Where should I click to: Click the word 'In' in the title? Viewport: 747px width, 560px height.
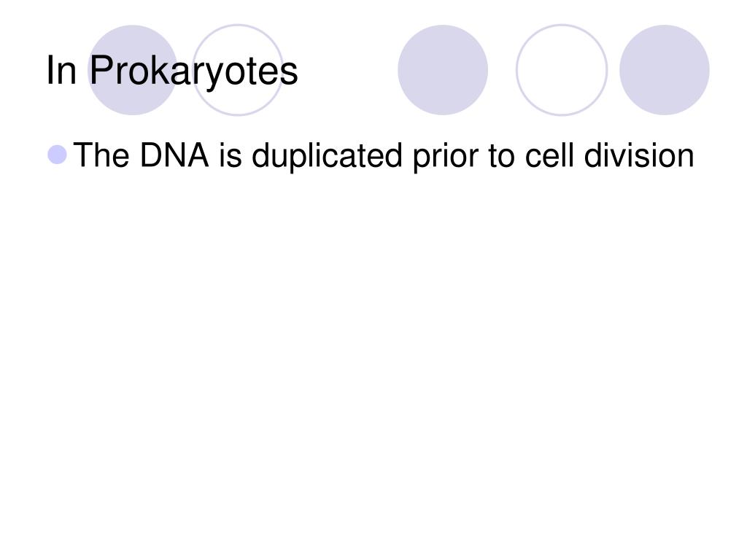coord(61,70)
